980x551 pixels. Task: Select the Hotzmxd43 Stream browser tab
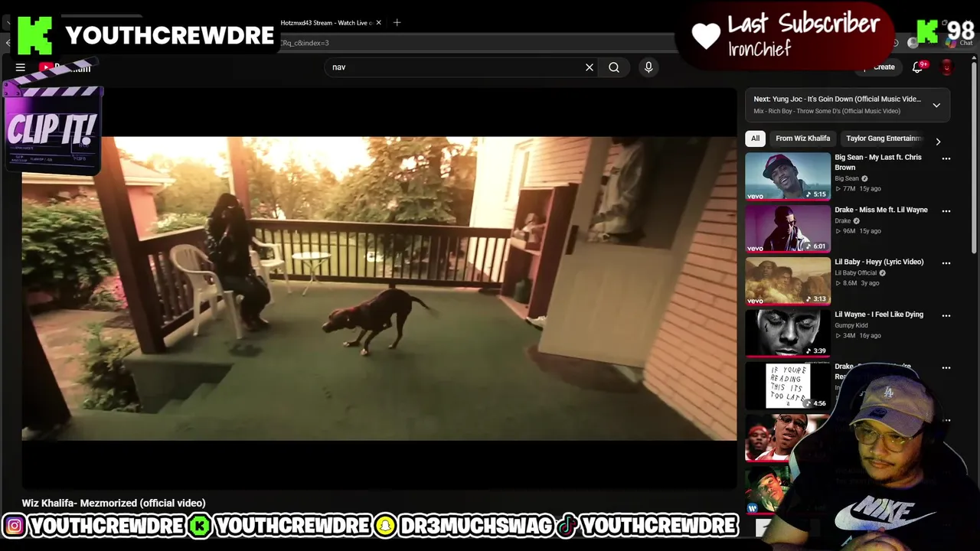click(x=325, y=23)
